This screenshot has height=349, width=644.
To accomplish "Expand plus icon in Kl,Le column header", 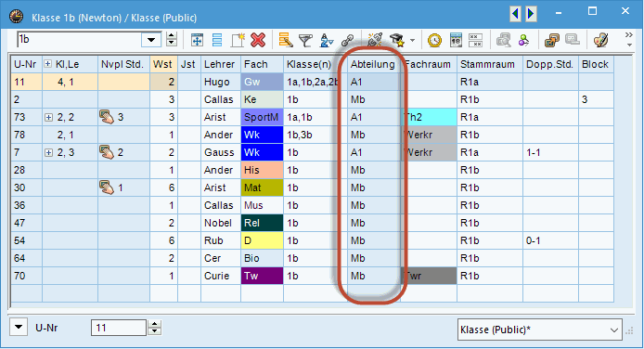I will (x=48, y=64).
